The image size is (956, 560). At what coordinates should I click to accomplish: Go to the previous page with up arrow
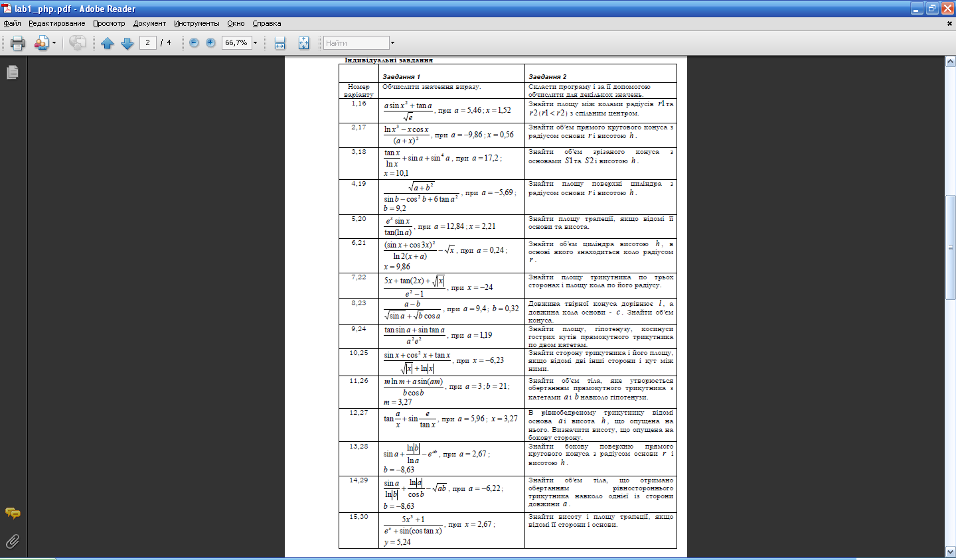108,43
